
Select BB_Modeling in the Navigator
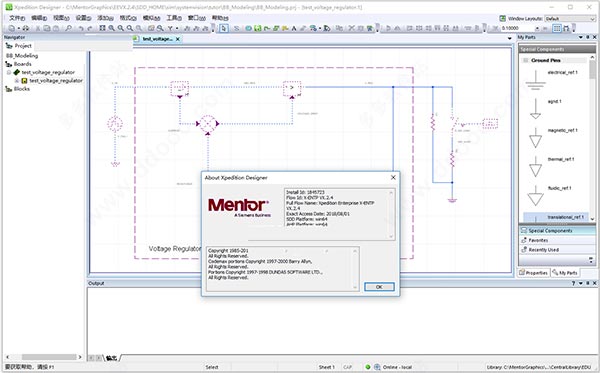22,56
